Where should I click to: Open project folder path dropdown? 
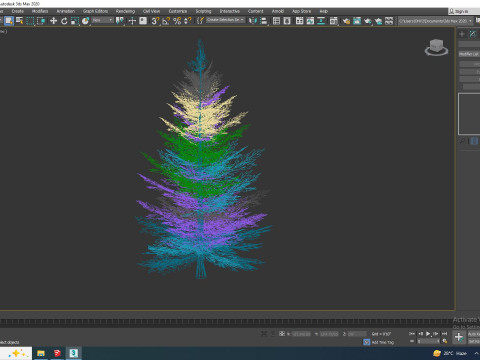[x=436, y=21]
